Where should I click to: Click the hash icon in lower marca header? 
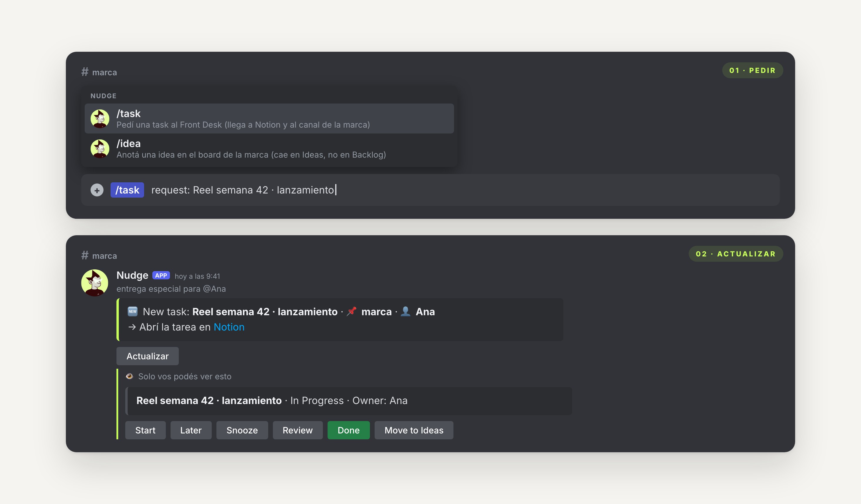(x=85, y=255)
